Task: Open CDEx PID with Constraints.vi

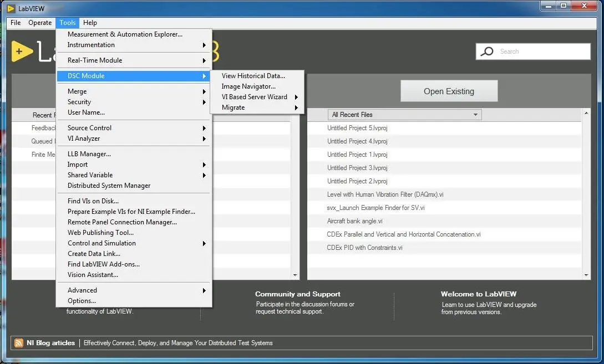Action: point(364,248)
